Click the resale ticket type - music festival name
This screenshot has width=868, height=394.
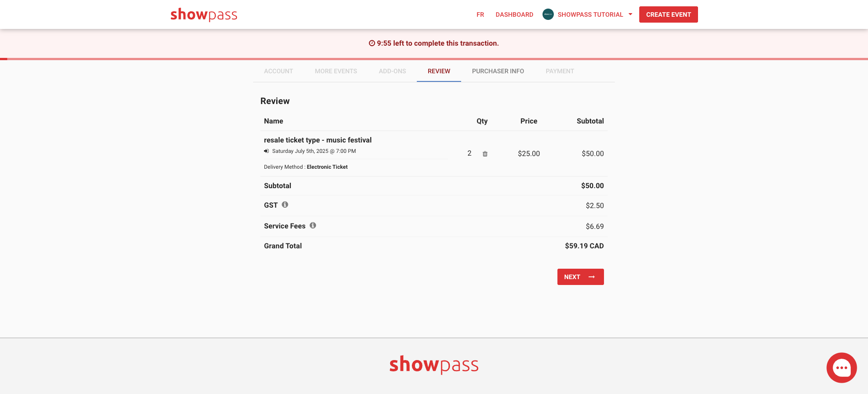click(x=318, y=140)
